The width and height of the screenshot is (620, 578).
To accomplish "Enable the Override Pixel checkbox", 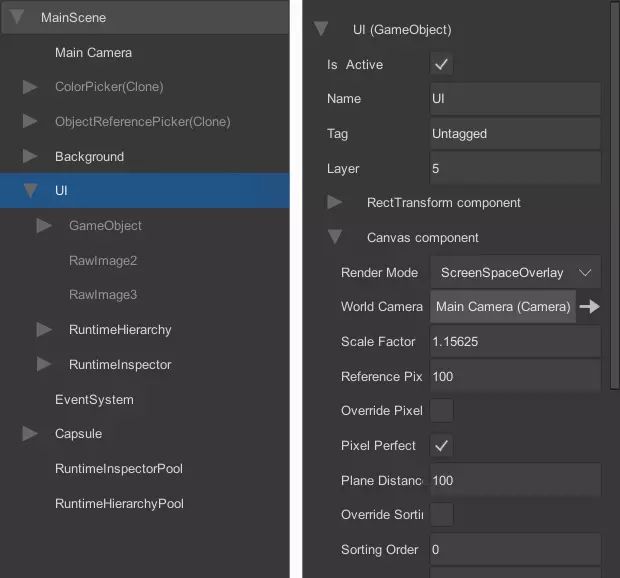I will 441,410.
